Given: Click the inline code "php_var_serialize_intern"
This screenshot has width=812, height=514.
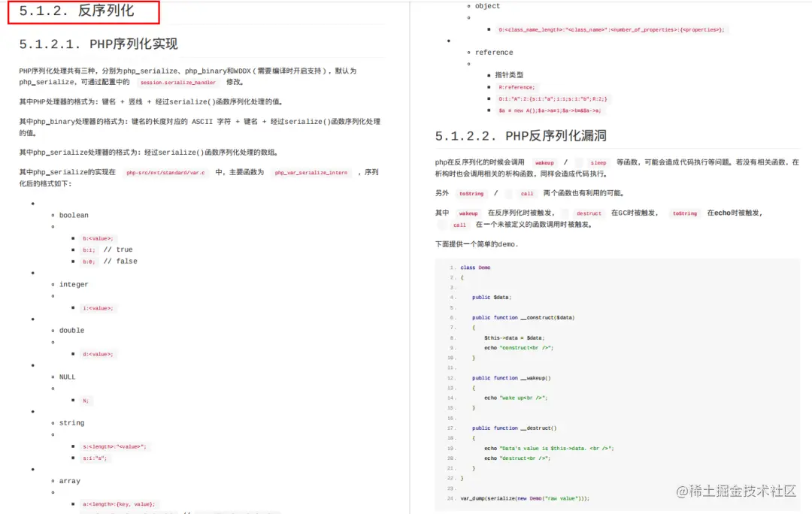Looking at the screenshot, I should pos(311,172).
